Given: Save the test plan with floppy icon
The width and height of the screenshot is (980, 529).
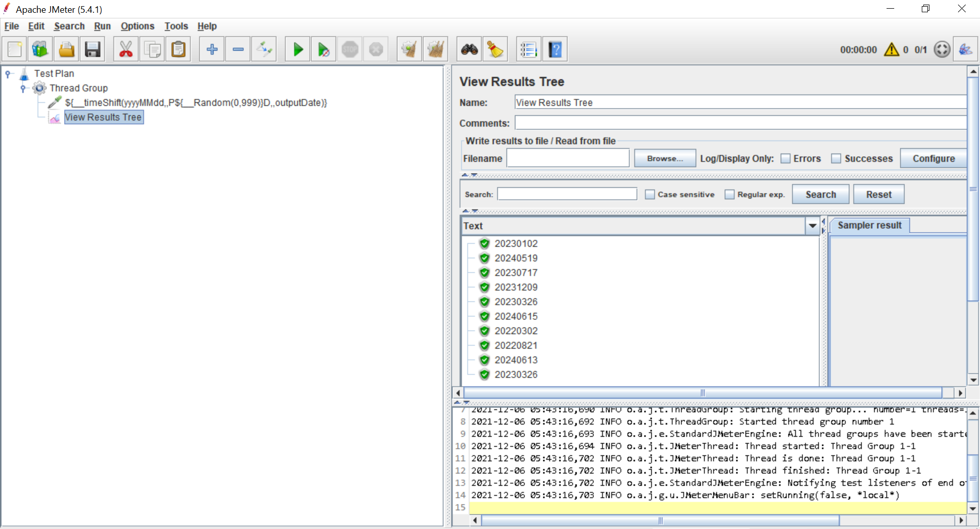Looking at the screenshot, I should click(x=92, y=50).
